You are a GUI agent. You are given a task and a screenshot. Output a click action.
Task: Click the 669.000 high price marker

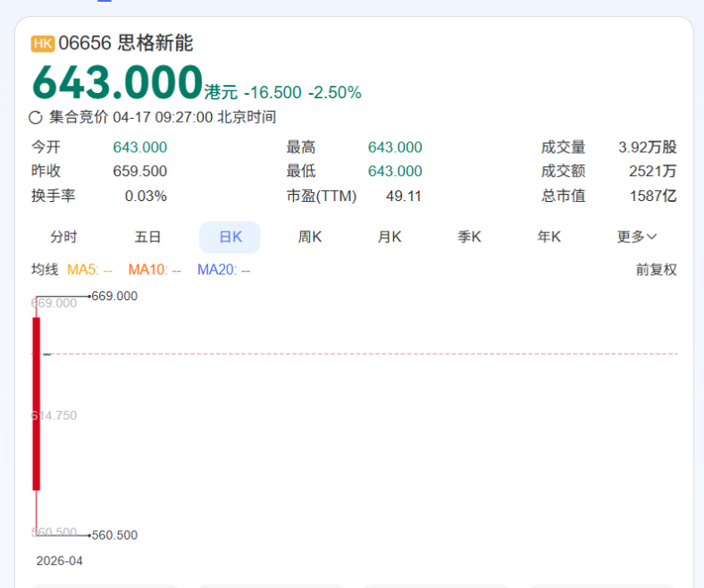click(114, 296)
